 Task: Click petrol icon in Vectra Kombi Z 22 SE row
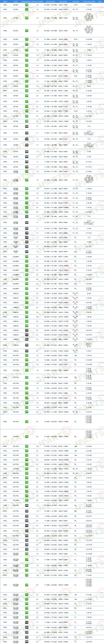(x=27, y=604)
